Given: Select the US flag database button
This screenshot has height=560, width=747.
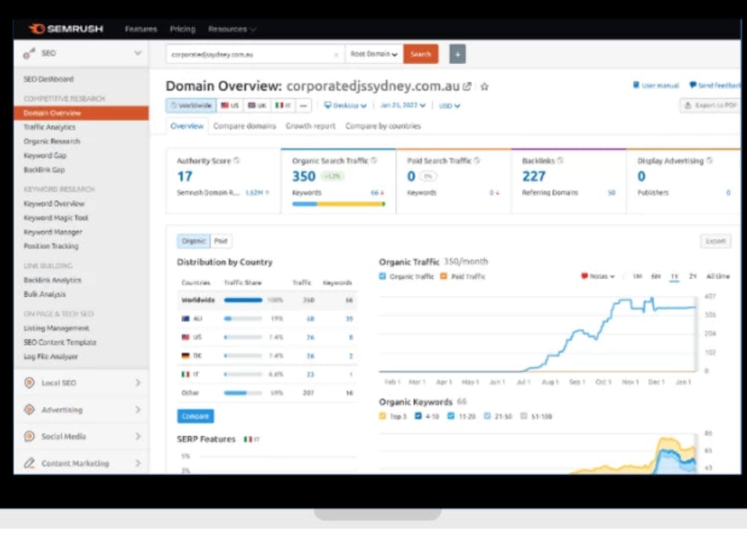Looking at the screenshot, I should (x=229, y=105).
